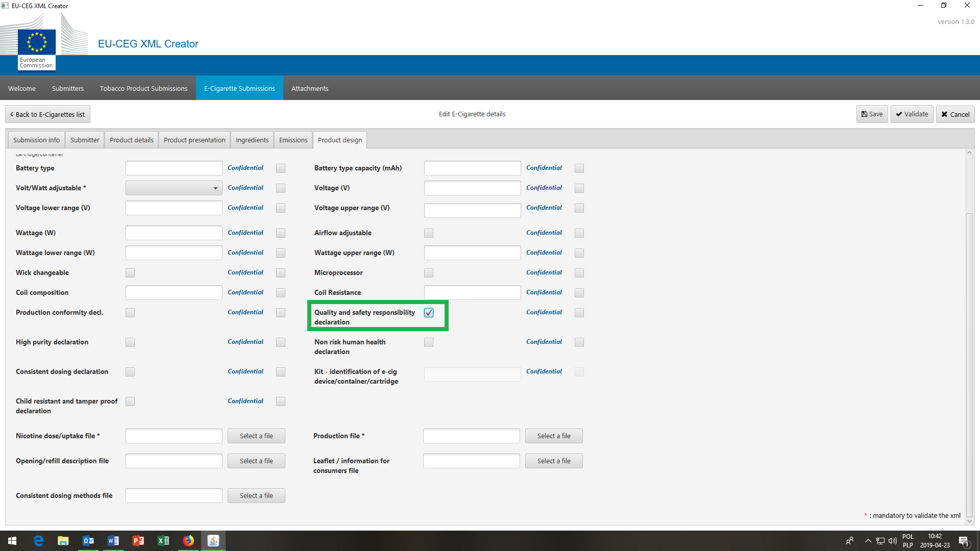Enable the High purity declaration checkbox
Viewport: 980px width, 551px height.
tap(130, 342)
